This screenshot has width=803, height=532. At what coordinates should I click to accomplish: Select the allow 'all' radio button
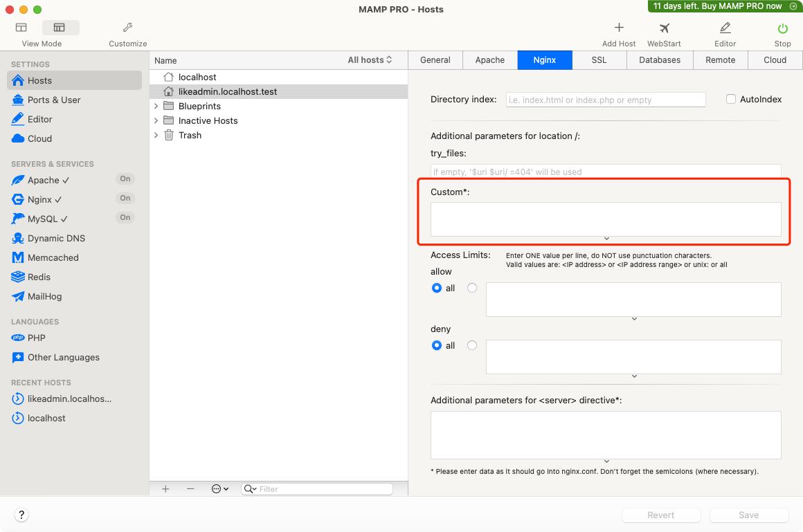(437, 288)
